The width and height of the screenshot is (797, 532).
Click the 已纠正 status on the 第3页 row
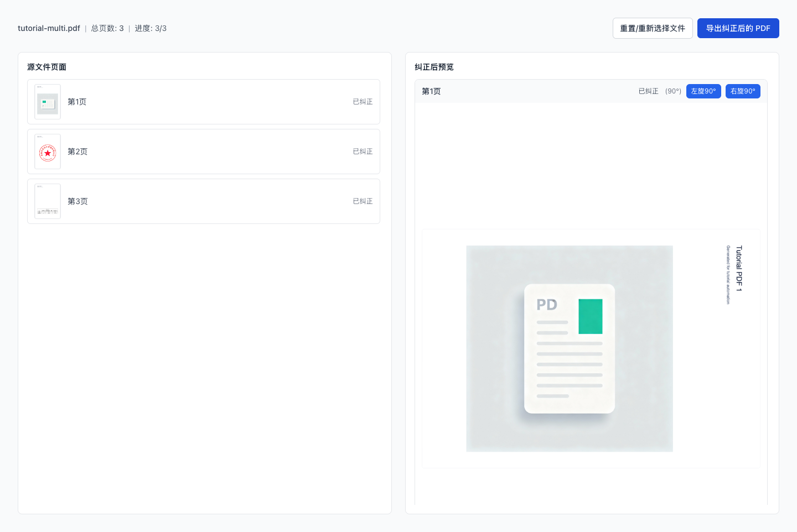363,201
